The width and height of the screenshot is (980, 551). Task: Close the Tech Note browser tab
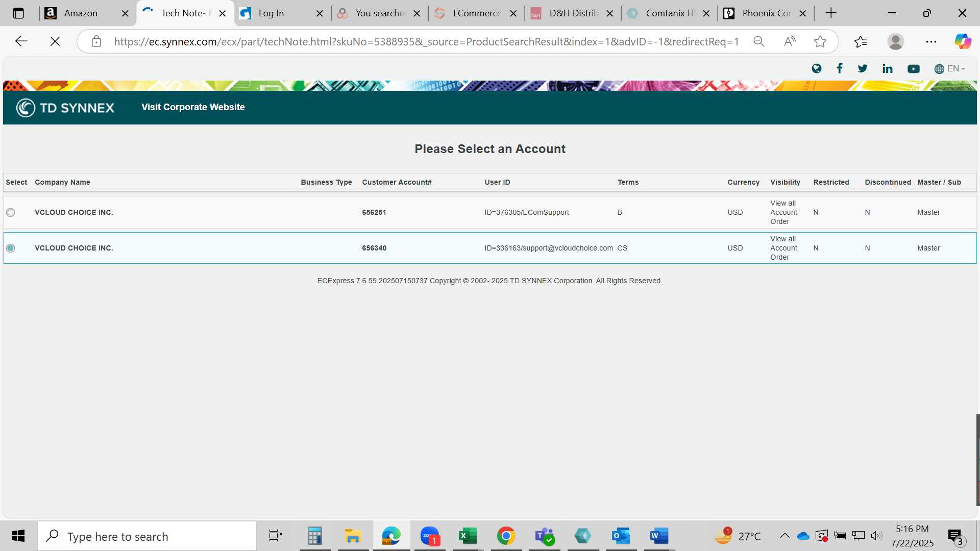(222, 14)
